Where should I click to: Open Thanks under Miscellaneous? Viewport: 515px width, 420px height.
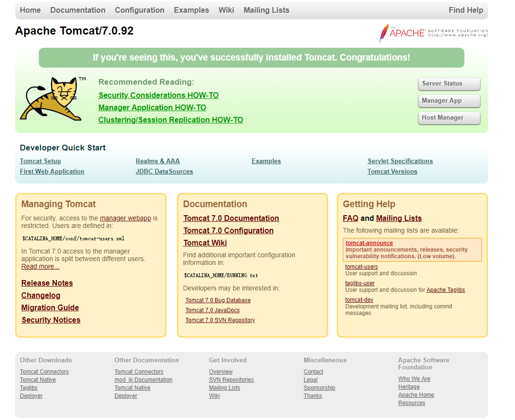pos(313,396)
